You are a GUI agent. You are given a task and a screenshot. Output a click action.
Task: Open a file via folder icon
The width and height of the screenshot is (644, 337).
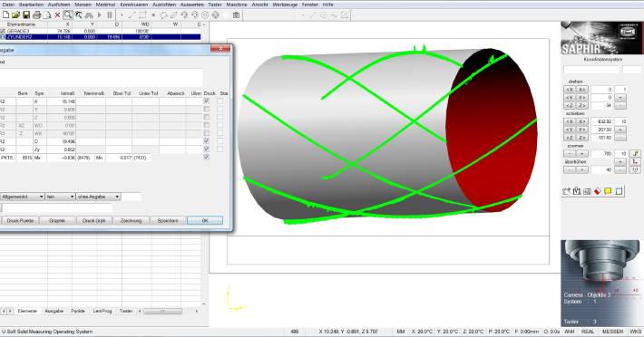click(x=15, y=15)
